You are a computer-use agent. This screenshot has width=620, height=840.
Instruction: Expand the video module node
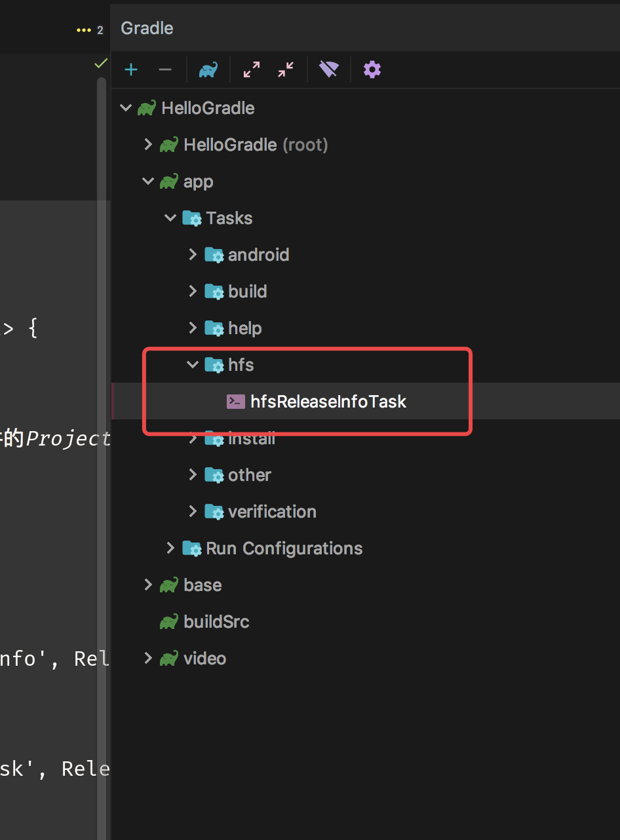[x=148, y=659]
